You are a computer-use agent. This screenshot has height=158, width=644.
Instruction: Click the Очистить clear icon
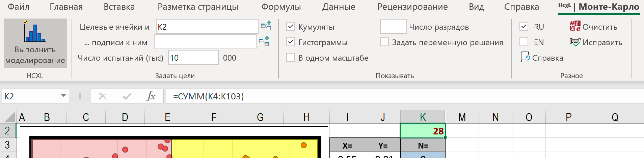575,26
